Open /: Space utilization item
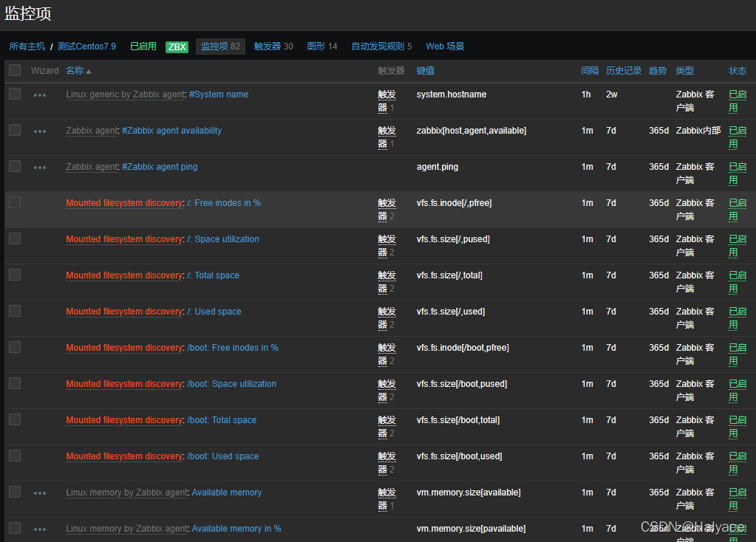The image size is (756, 542). [x=222, y=239]
